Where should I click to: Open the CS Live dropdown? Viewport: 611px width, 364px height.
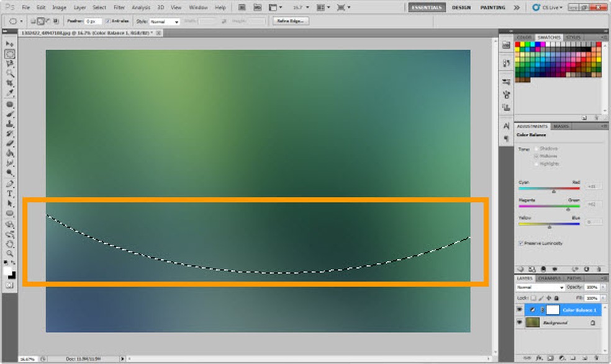click(548, 7)
